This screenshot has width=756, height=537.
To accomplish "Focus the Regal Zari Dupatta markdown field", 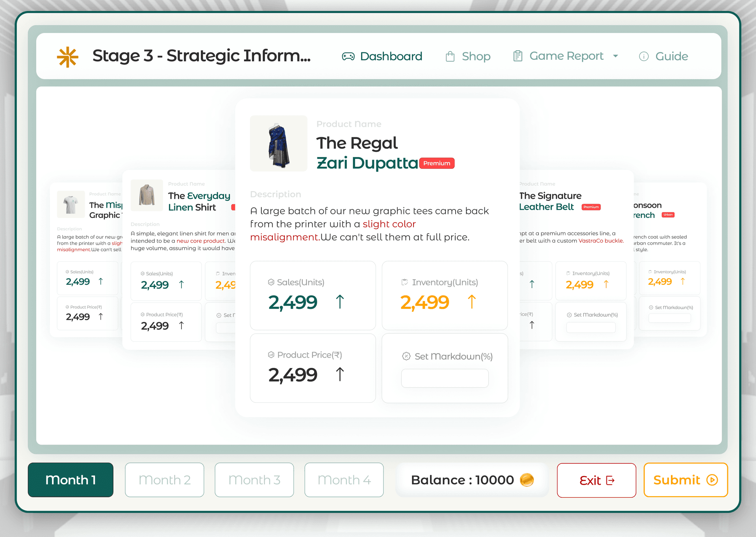I will coord(445,378).
